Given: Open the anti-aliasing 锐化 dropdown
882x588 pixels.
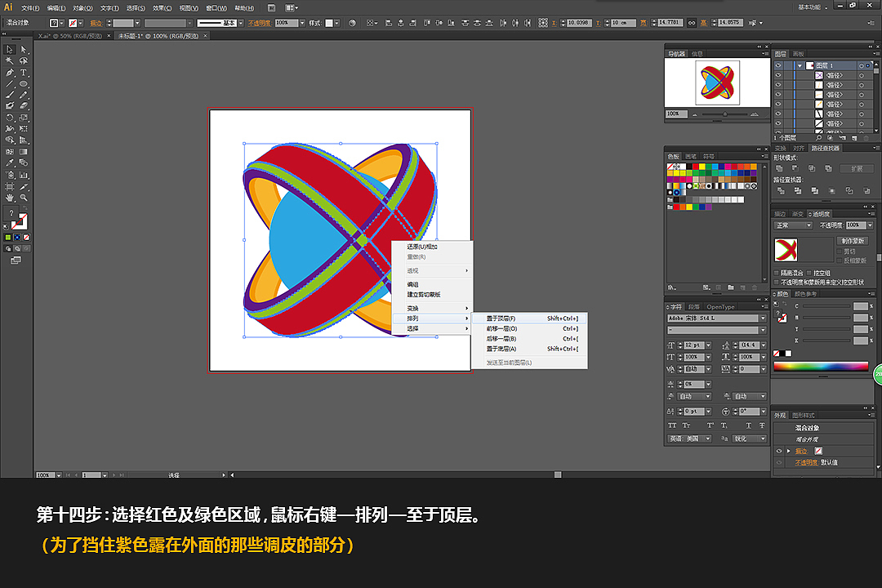Looking at the screenshot, I should click(x=749, y=439).
